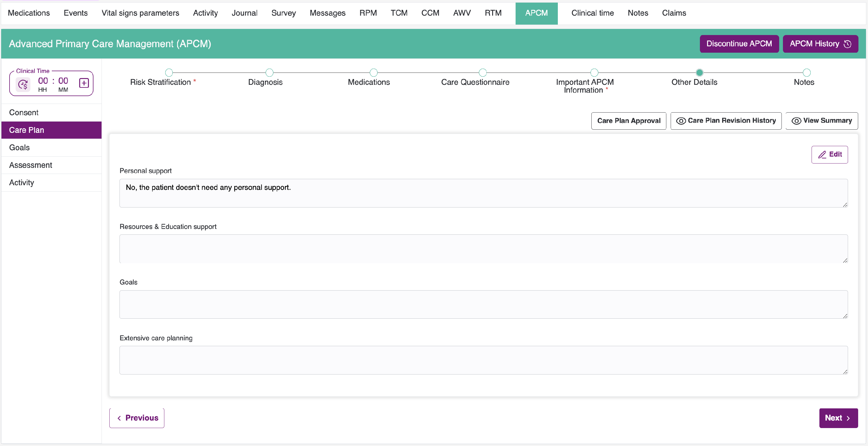The height and width of the screenshot is (446, 868).
Task: Jump to the Care Questionnaire step
Action: pos(483,72)
